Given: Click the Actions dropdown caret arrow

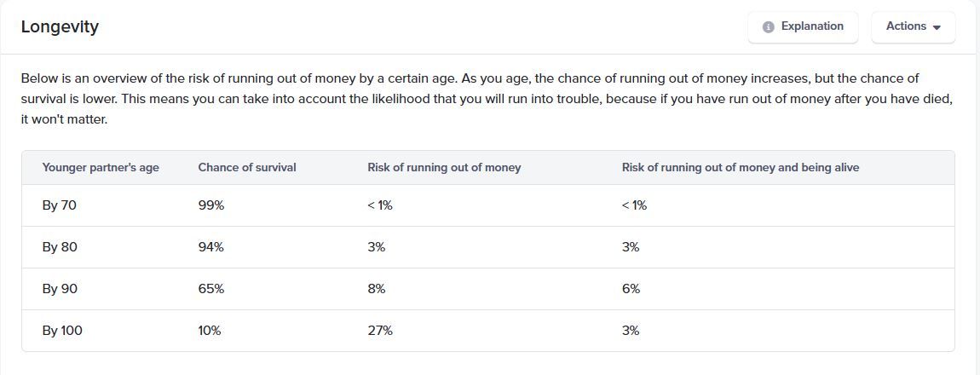Looking at the screenshot, I should (937, 28).
